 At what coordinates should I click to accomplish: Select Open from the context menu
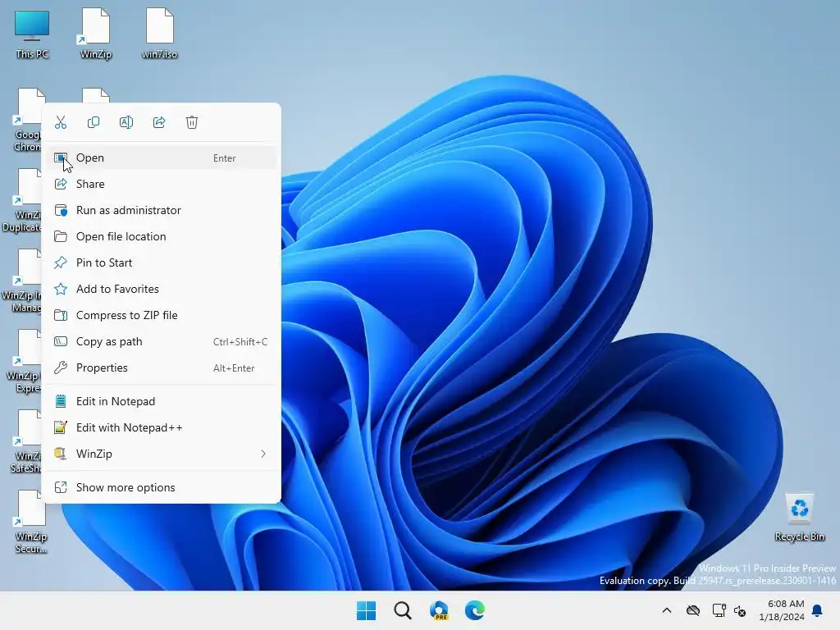pyautogui.click(x=162, y=158)
